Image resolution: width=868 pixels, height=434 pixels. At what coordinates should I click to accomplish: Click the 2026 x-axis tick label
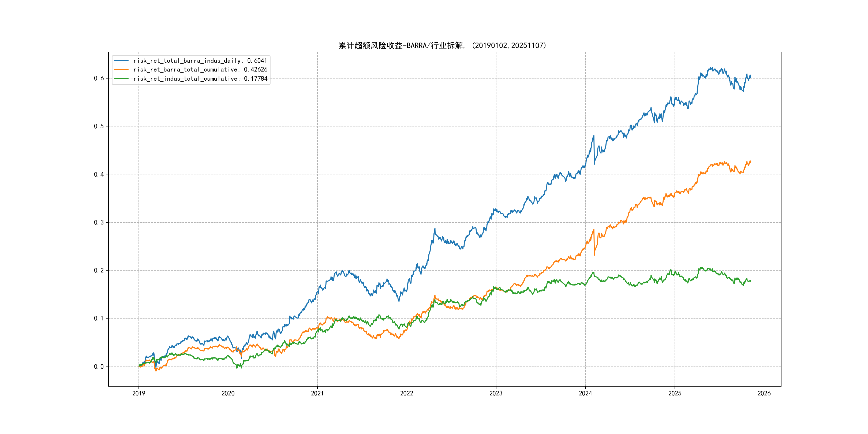[x=764, y=393]
